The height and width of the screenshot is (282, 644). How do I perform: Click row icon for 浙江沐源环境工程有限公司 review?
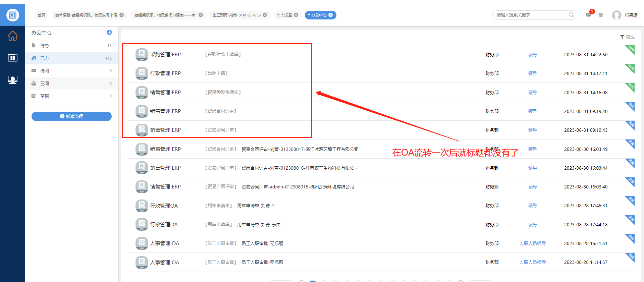coord(142,149)
